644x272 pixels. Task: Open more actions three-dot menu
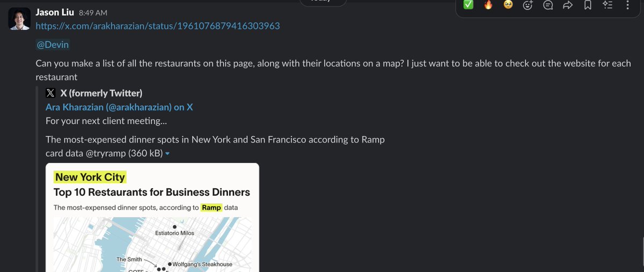(x=627, y=5)
